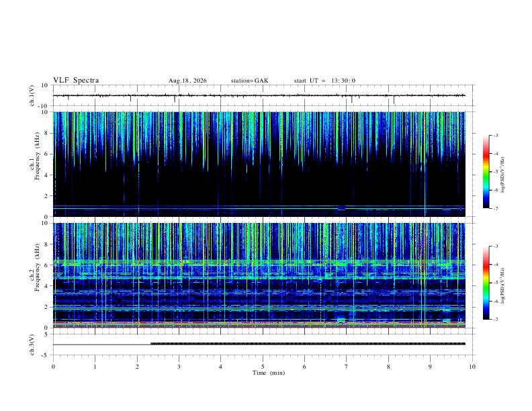Viewport: 532px width, 411px height.
Task: Click the ch.3 step waveform trace
Action: 259,344
